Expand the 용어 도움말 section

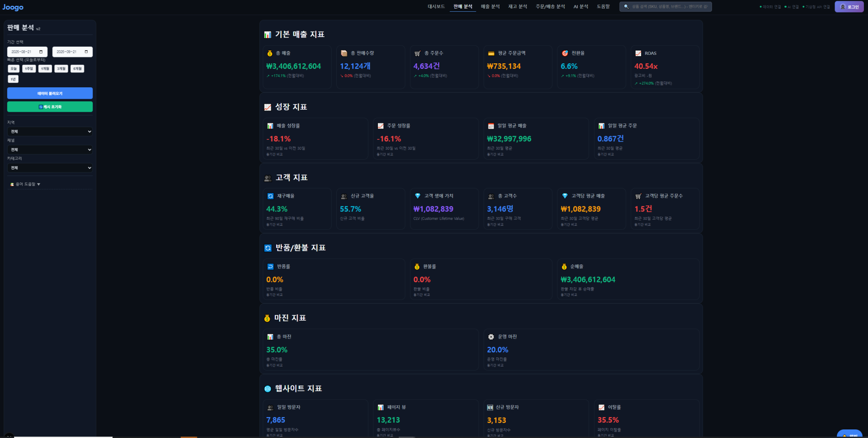click(25, 184)
